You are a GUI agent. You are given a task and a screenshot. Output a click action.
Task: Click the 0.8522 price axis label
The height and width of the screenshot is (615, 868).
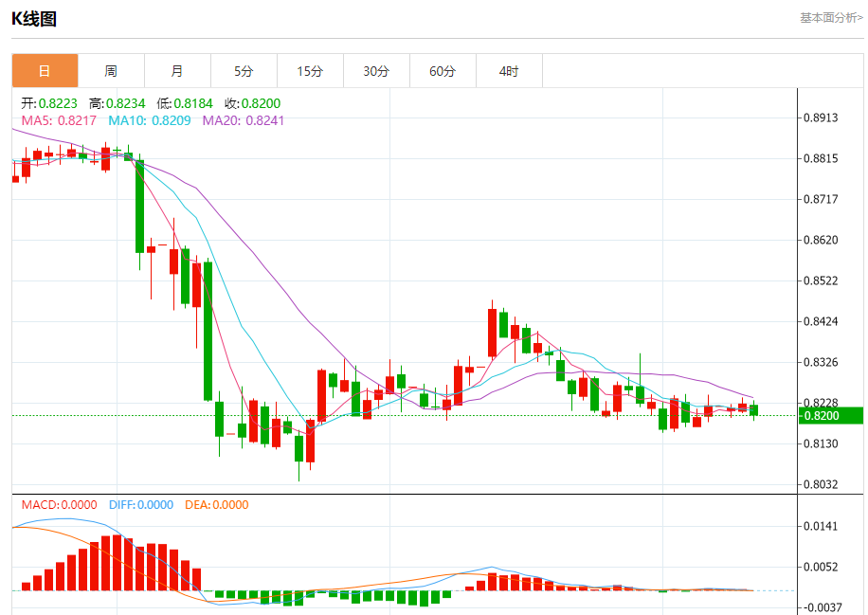click(821, 280)
